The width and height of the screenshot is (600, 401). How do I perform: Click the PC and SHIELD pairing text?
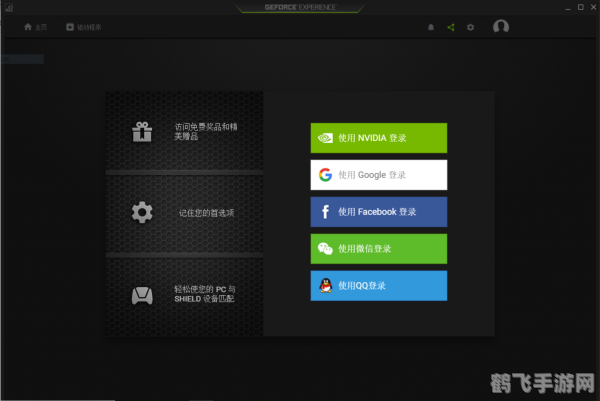[205, 294]
